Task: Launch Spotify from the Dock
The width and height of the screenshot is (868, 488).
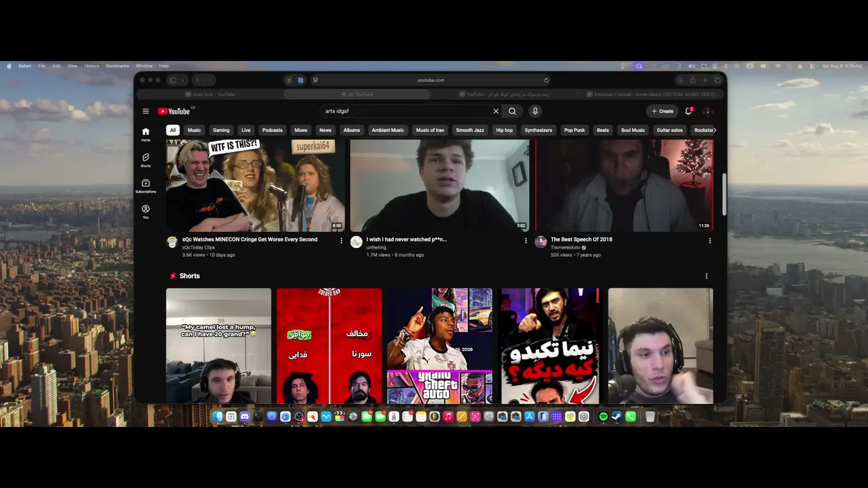Action: [x=603, y=417]
